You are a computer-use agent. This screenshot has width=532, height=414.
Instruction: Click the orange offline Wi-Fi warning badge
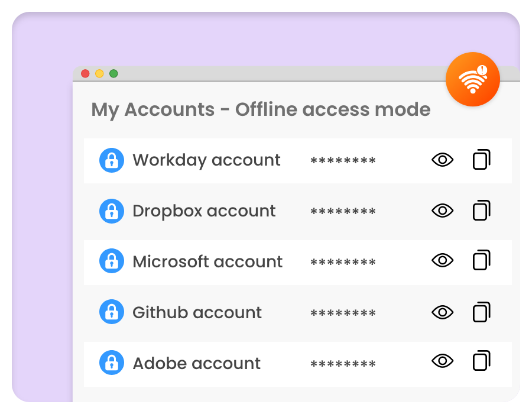tap(472, 79)
